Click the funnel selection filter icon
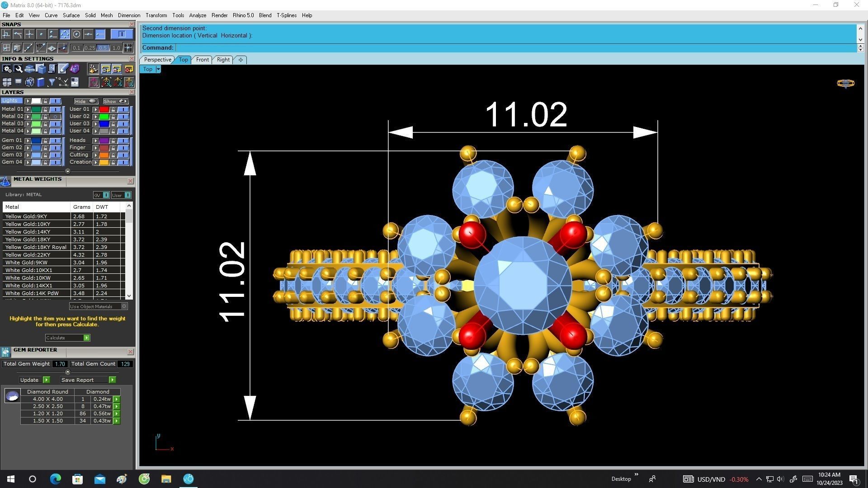The image size is (868, 488). (x=52, y=82)
